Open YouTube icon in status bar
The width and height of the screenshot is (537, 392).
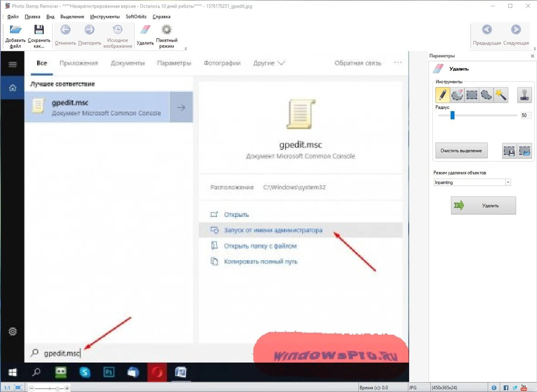pyautogui.click(x=524, y=388)
